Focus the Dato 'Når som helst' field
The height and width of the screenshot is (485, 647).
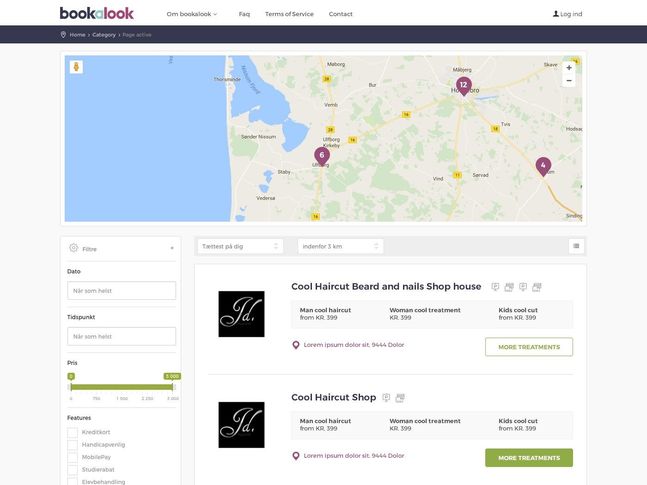122,291
